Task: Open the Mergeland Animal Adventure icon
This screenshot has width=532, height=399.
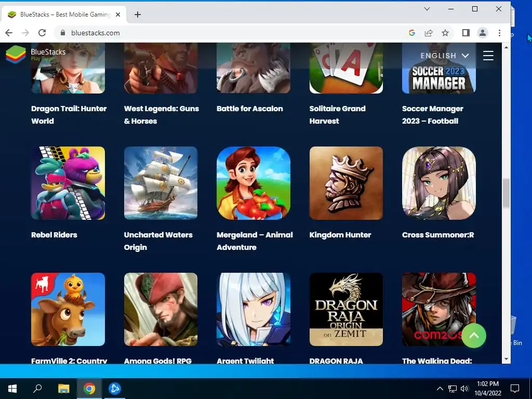Action: [254, 183]
